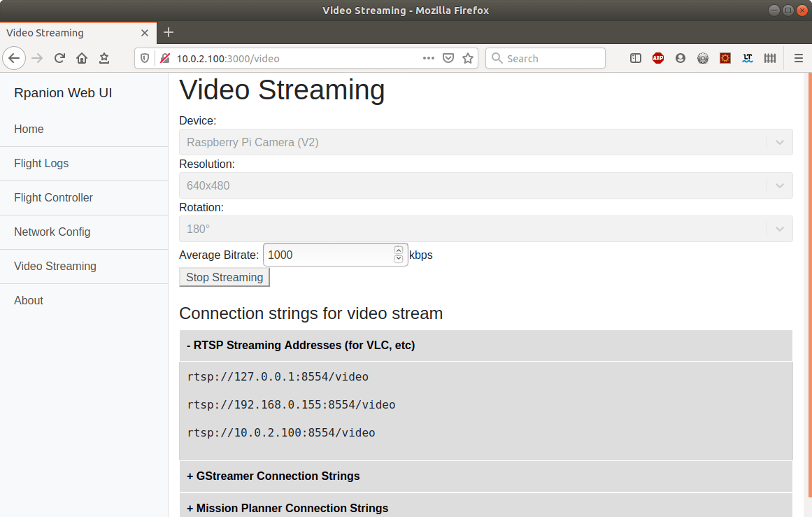Expand GStreamer Connection Strings section
812x517 pixels.
(x=486, y=476)
